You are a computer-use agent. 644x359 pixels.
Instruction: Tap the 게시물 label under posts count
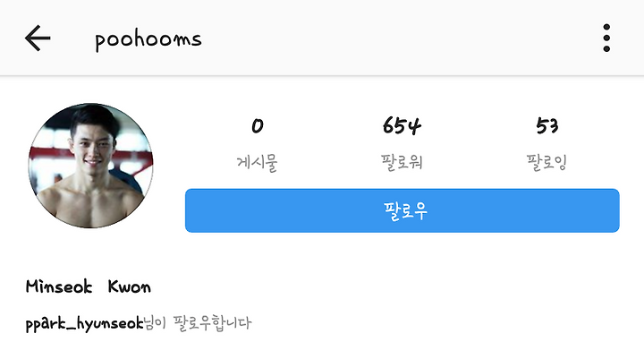257,162
